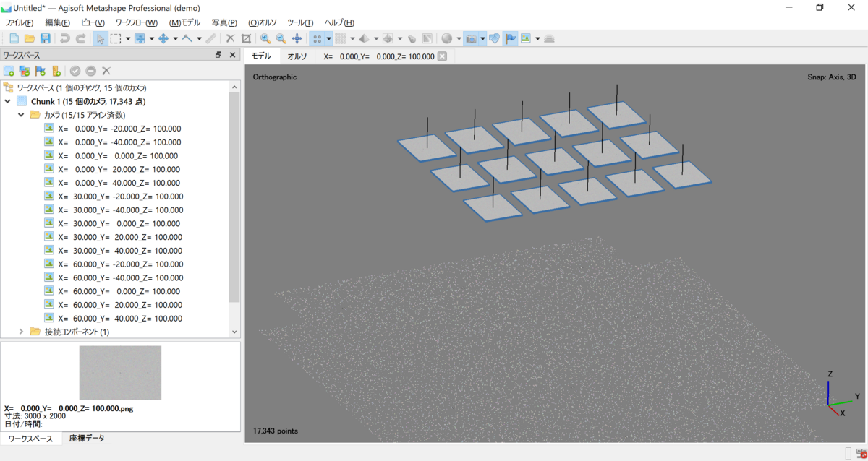The image size is (868, 461).
Task: Add photos in Workspace toolbar
Action: point(25,71)
